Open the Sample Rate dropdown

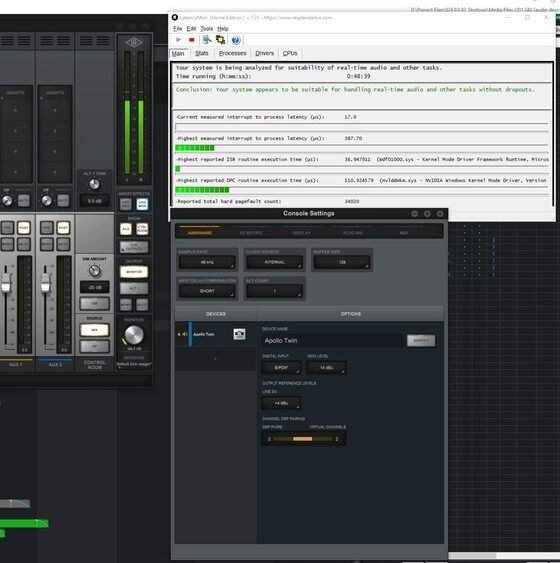point(207,262)
